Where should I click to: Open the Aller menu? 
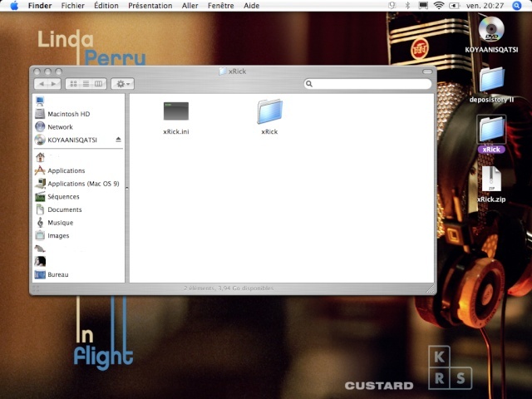click(190, 6)
